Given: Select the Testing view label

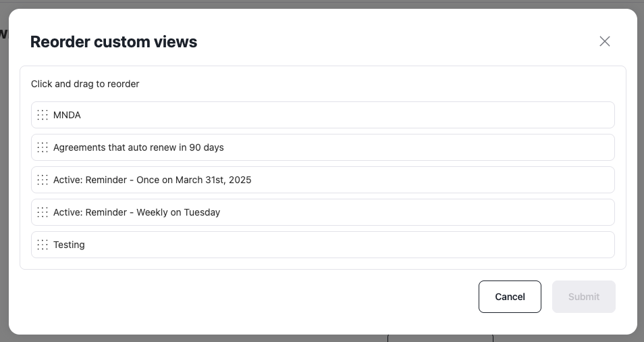Looking at the screenshot, I should [69, 245].
